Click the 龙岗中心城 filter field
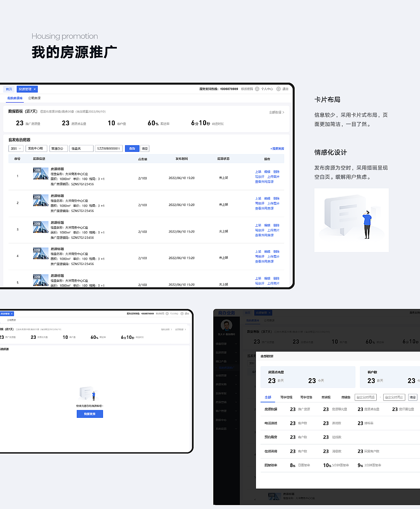The image size is (420, 509). pos(36,149)
